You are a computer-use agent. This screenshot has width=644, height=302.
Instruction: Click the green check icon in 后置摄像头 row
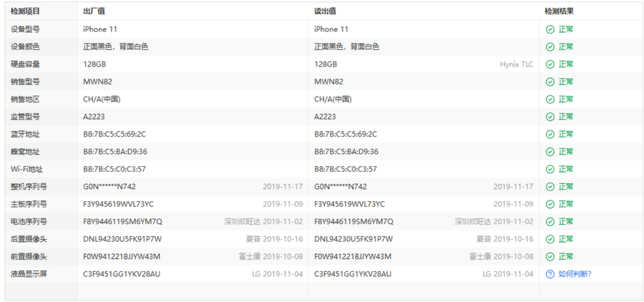pyautogui.click(x=550, y=239)
